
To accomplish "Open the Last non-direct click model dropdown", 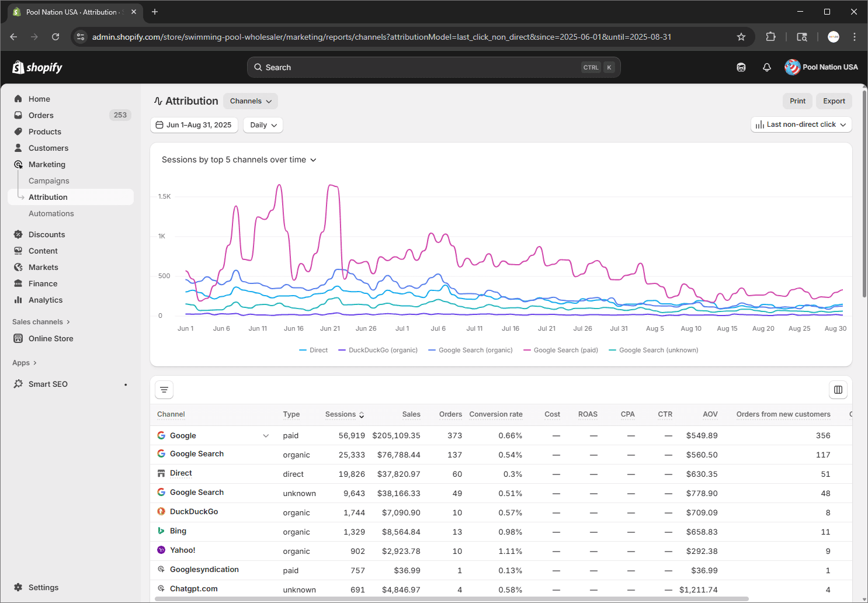I will pyautogui.click(x=801, y=124).
